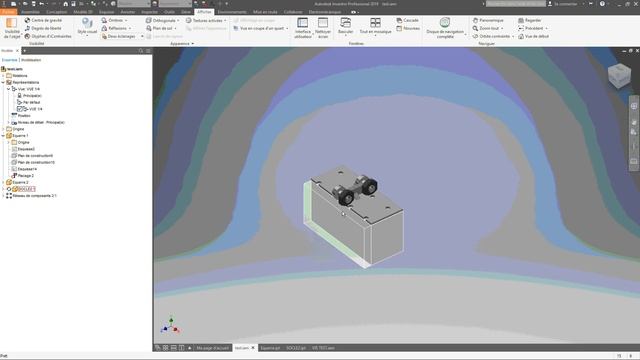Click the Précédent view button
Viewport: 640px width, 360px height.
point(532,28)
